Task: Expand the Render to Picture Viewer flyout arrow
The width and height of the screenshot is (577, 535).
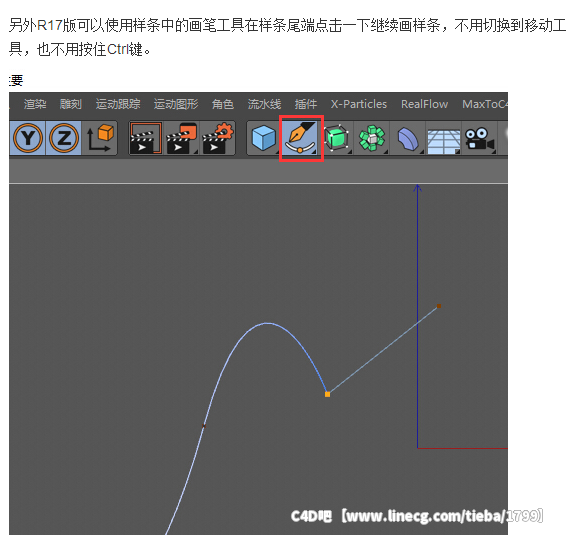Action: (196, 152)
